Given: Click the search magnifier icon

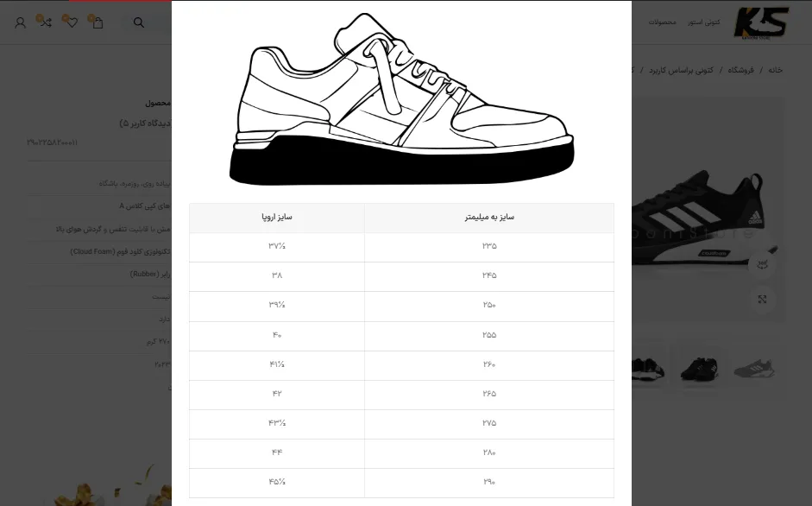Looking at the screenshot, I should (139, 22).
